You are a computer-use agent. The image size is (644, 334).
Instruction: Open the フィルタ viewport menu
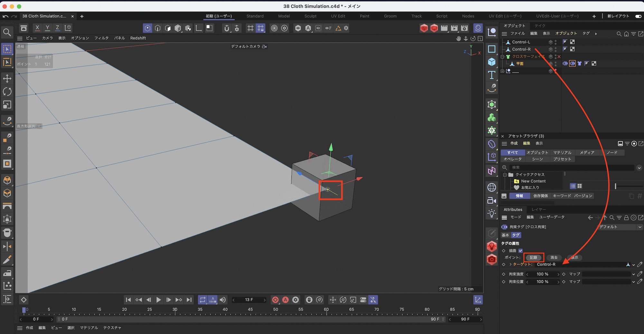click(x=101, y=38)
